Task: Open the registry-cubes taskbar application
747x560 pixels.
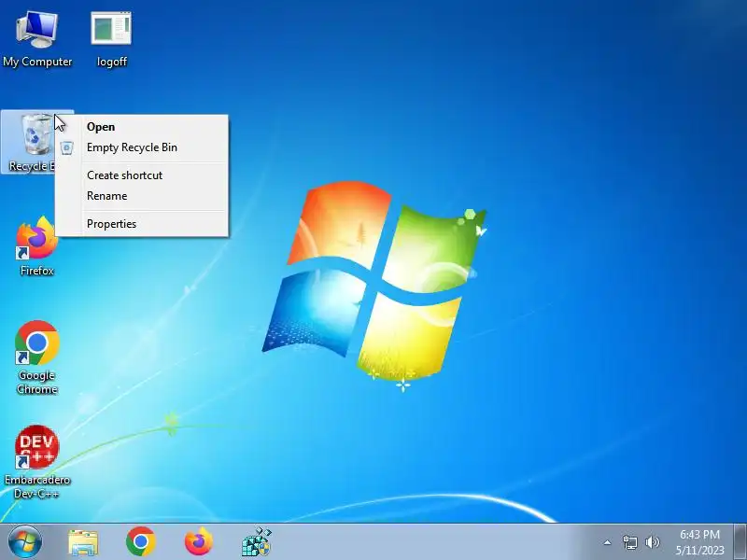Action: (x=257, y=542)
